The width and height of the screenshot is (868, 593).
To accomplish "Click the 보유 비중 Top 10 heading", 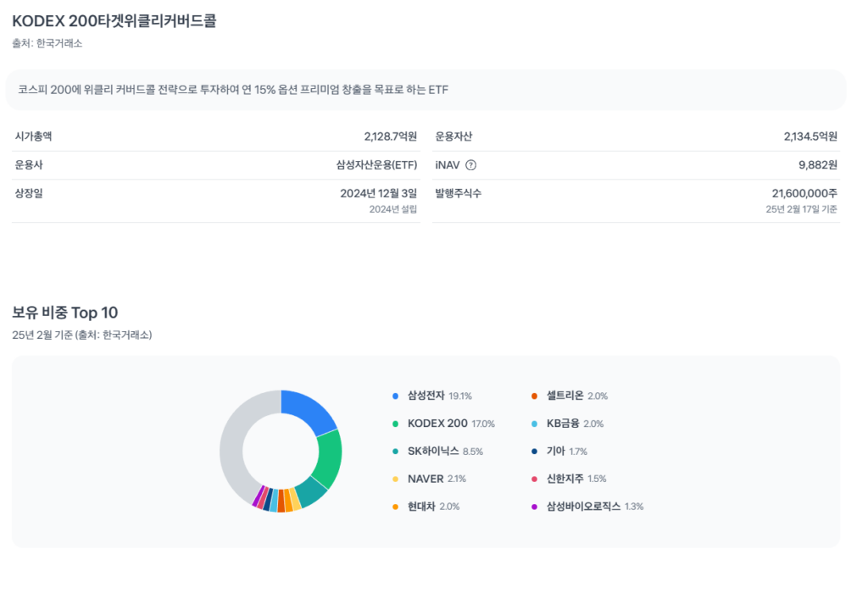I will click(x=64, y=313).
